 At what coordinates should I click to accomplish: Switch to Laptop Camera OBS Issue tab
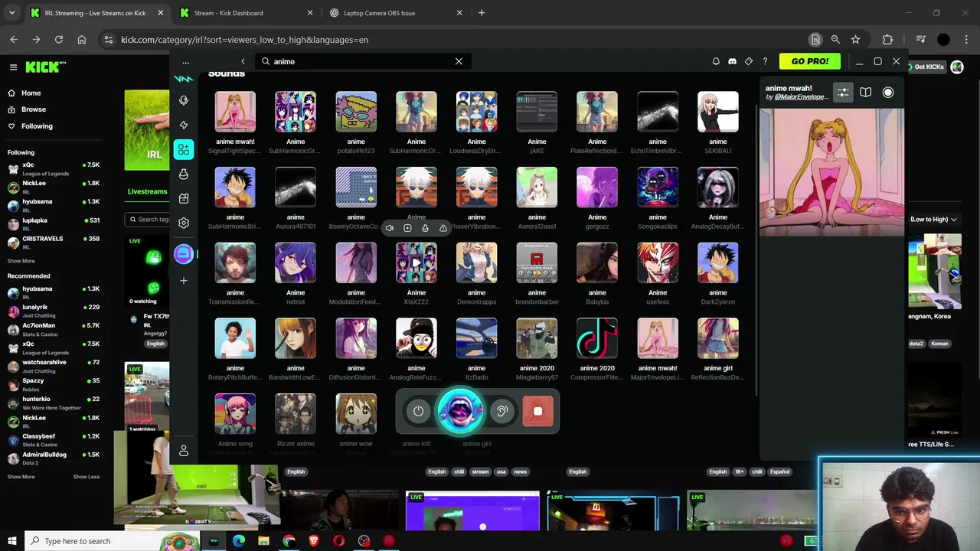pyautogui.click(x=396, y=13)
